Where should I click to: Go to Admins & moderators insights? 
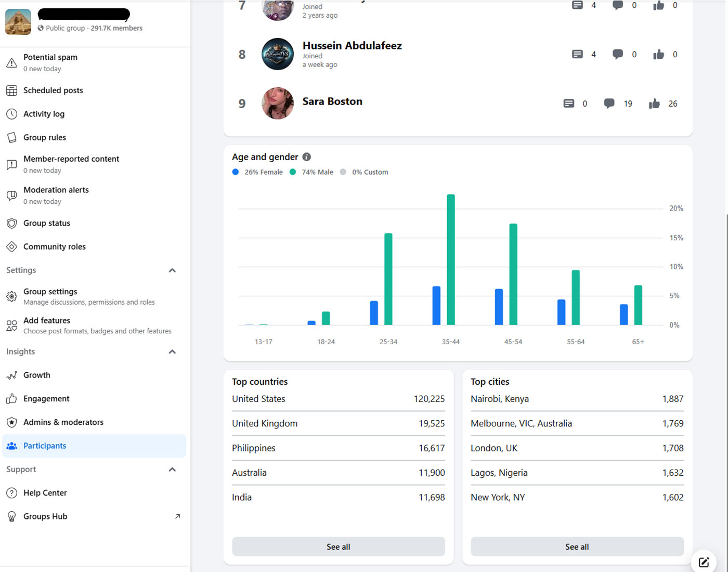[x=63, y=422]
